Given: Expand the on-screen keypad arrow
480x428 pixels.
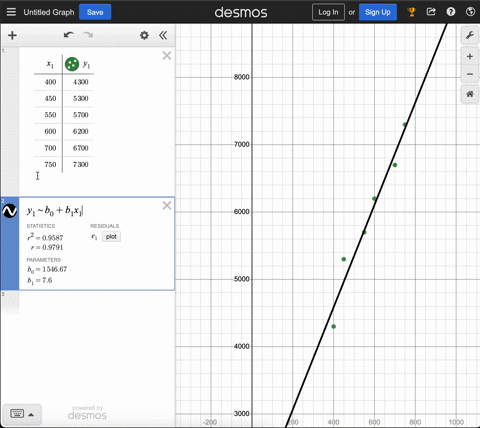Looking at the screenshot, I should pyautogui.click(x=31, y=414).
